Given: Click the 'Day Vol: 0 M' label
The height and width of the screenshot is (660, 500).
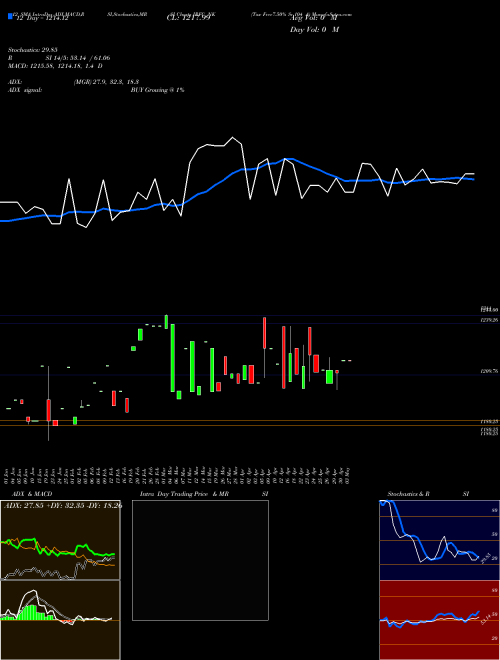Looking at the screenshot, I should coord(314,30).
